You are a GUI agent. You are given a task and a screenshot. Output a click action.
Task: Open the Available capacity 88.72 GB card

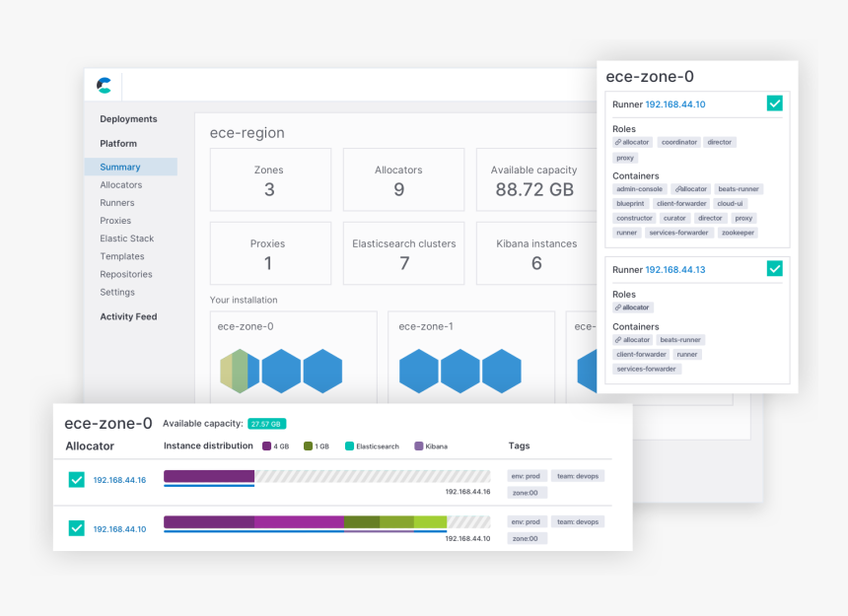click(536, 179)
